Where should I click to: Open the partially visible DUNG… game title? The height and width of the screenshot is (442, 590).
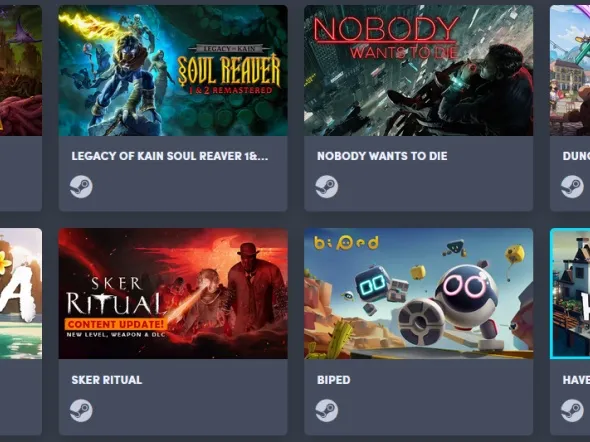[x=576, y=156]
